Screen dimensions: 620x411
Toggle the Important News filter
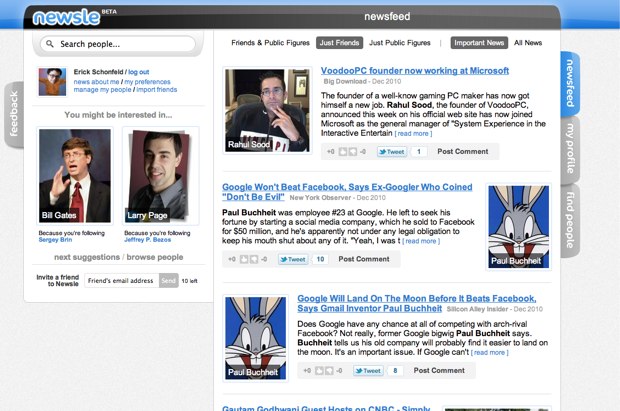point(478,43)
